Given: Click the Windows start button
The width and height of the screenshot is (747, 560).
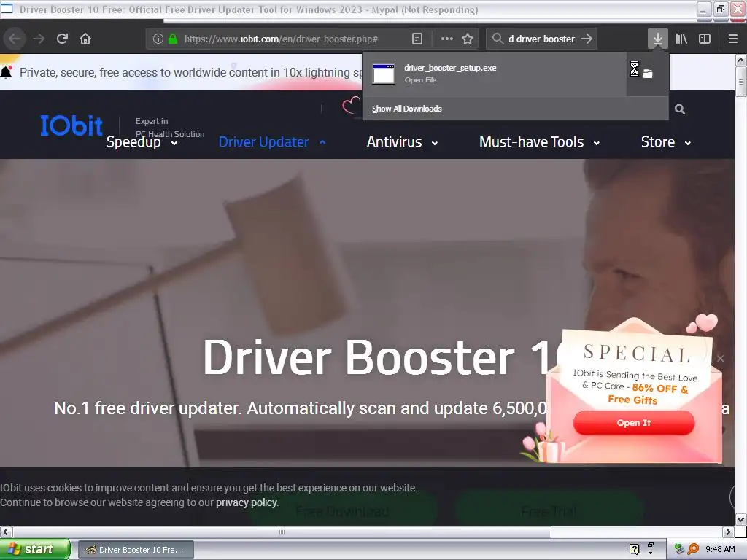Looking at the screenshot, I should point(35,549).
